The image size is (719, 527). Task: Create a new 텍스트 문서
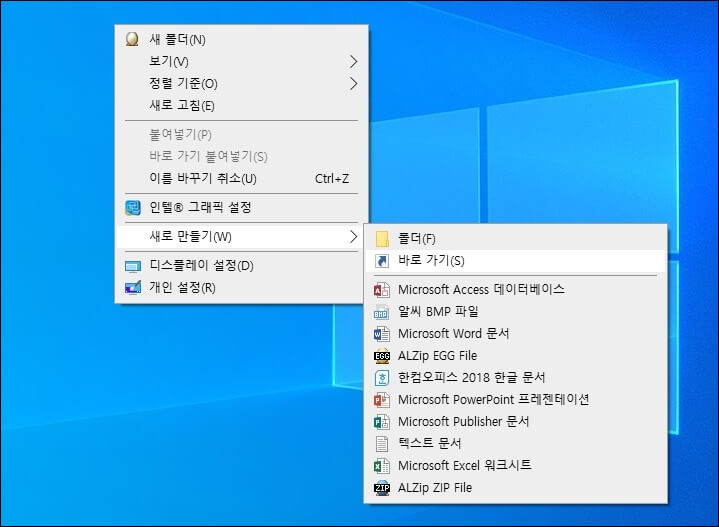[x=515, y=444]
